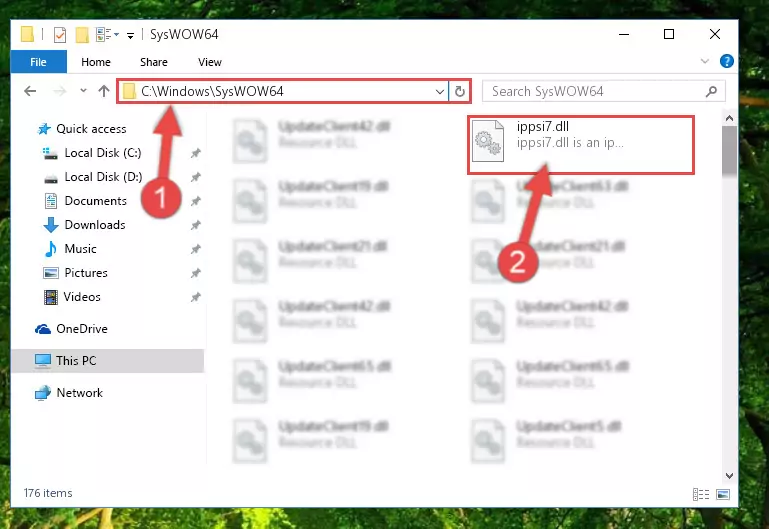Expand the ribbon with the chevron

[x=705, y=61]
